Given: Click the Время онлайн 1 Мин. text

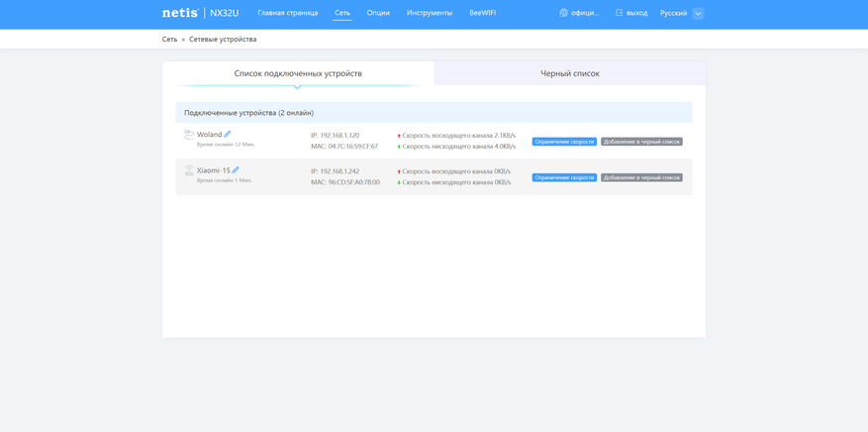Looking at the screenshot, I should tap(225, 180).
